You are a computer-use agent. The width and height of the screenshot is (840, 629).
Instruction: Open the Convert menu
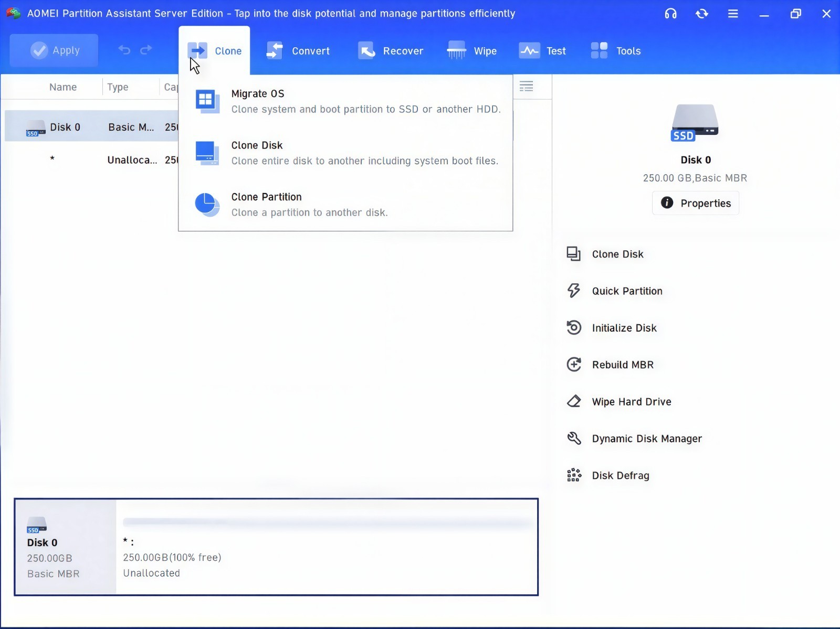(298, 51)
